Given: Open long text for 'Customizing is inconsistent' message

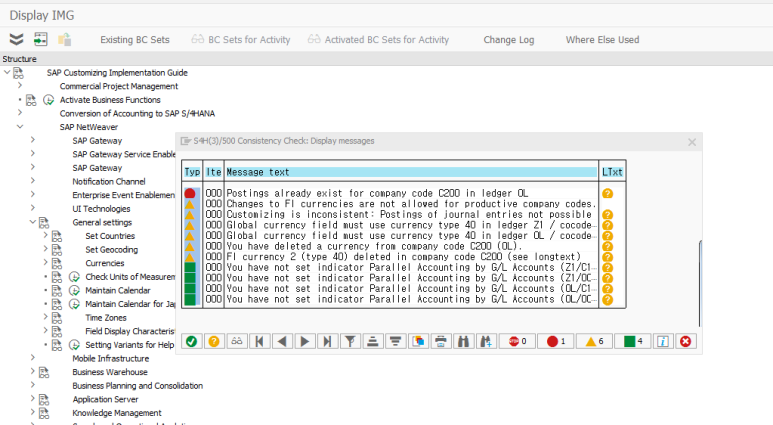Looking at the screenshot, I should [607, 214].
